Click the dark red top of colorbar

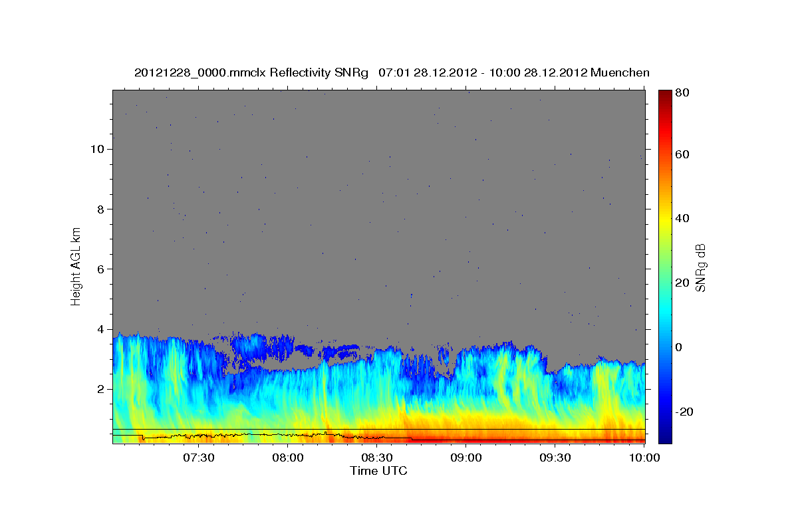click(x=665, y=94)
